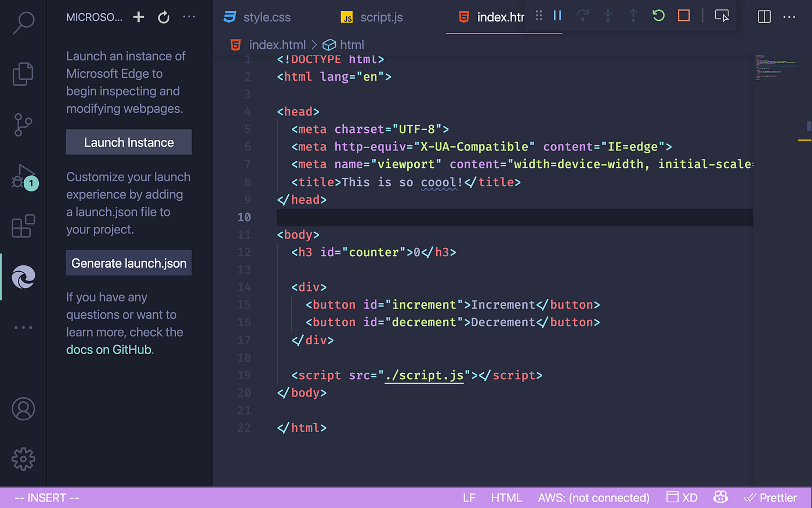Open the docs on GitHub link

pos(109,349)
